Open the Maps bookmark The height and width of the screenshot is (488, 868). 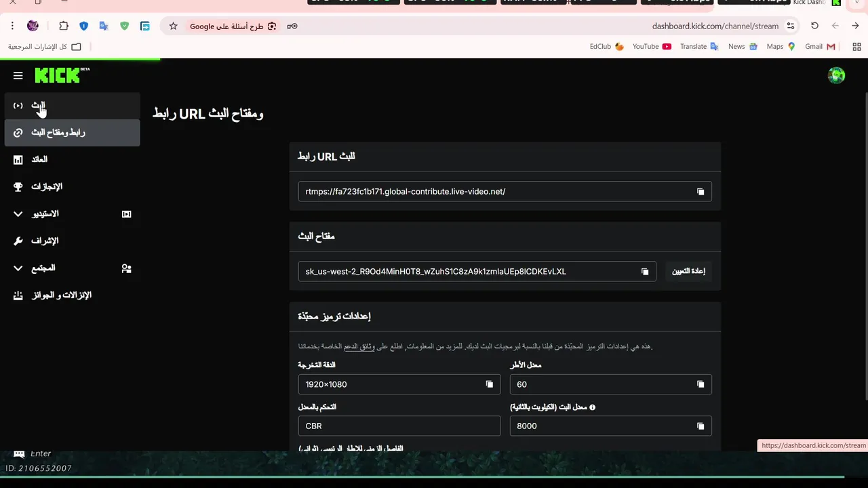click(x=781, y=46)
